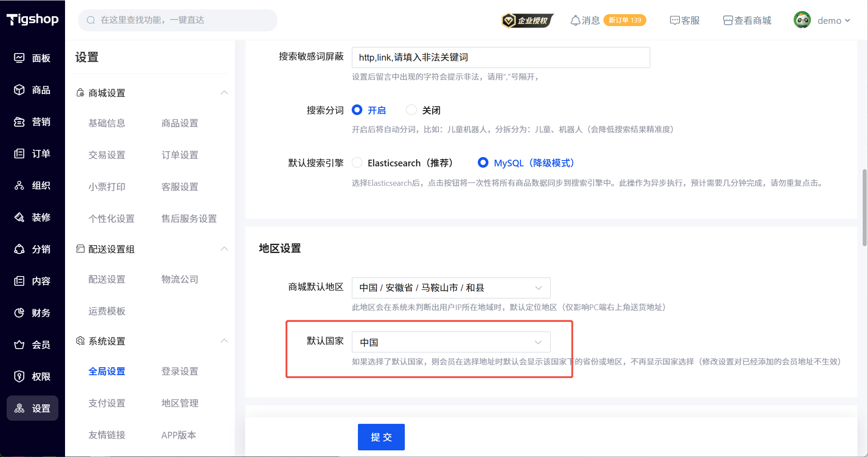Click the page vertical scrollbar thumb
Image resolution: width=868 pixels, height=457 pixels.
point(864,208)
